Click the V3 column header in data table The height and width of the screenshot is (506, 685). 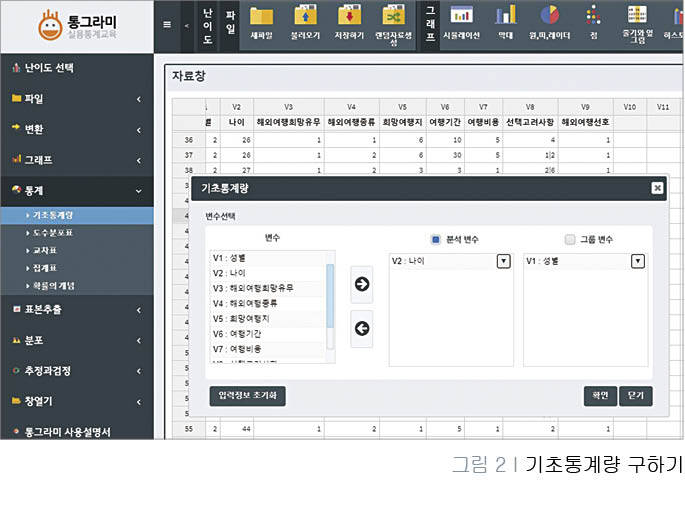click(289, 107)
